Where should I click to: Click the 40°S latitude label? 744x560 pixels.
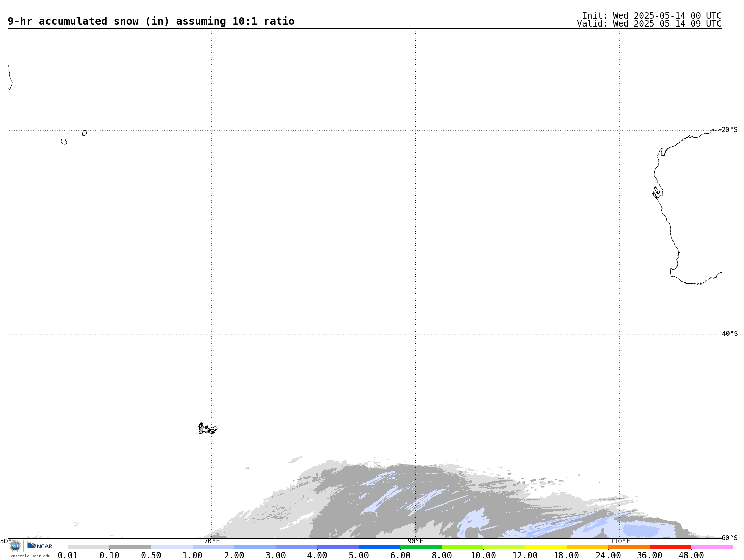730,334
